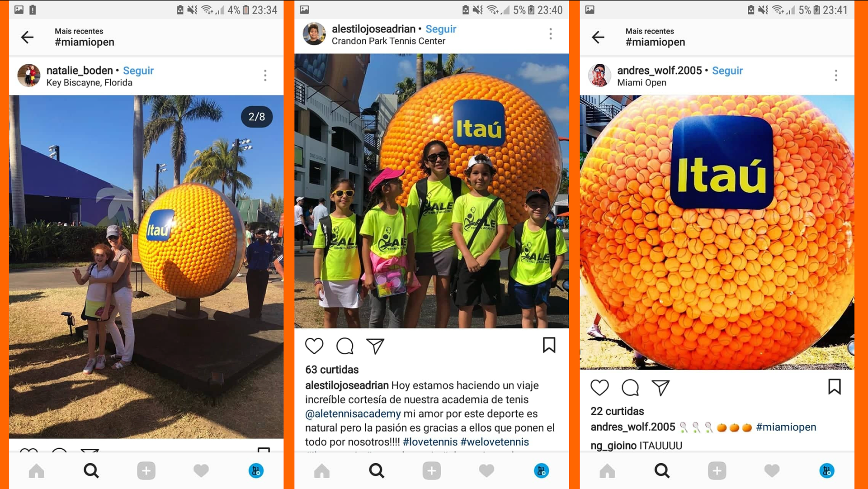868x489 pixels.
Task: Tap back arrow beside first #miamiopen header
Action: click(28, 37)
